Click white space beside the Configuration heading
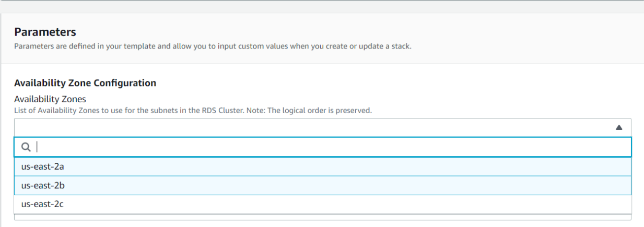This screenshot has width=644, height=227. pyautogui.click(x=392, y=83)
